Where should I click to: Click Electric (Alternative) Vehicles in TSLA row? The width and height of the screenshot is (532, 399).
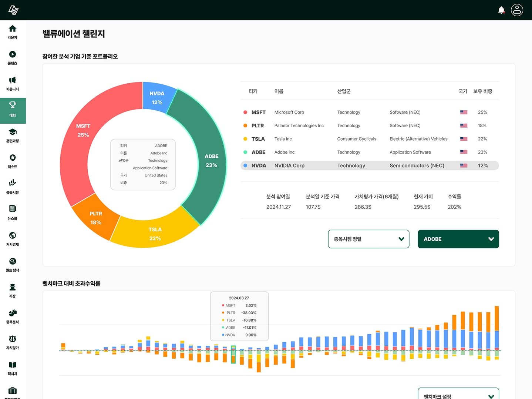click(418, 139)
